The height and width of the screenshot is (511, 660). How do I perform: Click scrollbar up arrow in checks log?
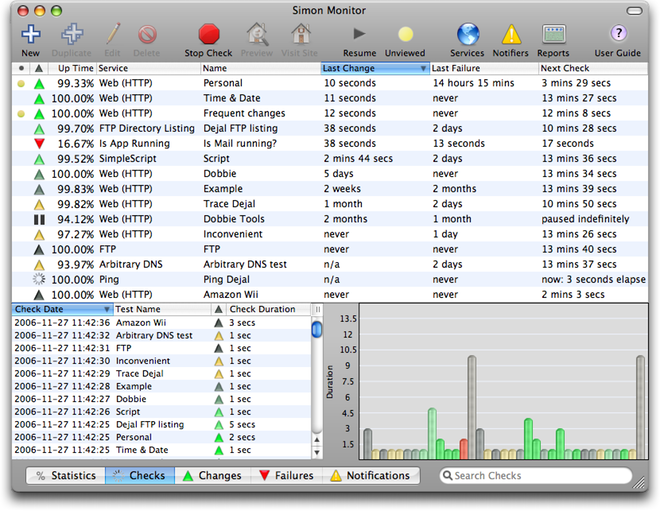tap(317, 440)
